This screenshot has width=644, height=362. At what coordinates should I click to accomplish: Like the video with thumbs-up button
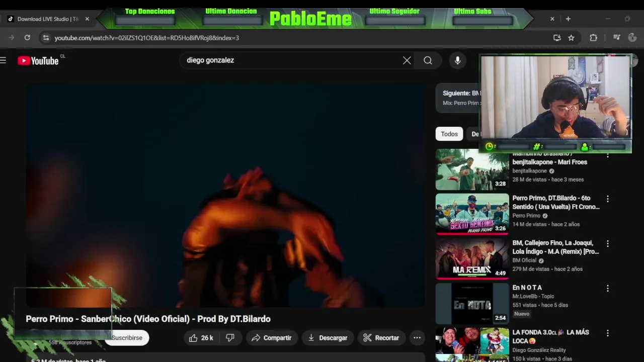(x=201, y=338)
